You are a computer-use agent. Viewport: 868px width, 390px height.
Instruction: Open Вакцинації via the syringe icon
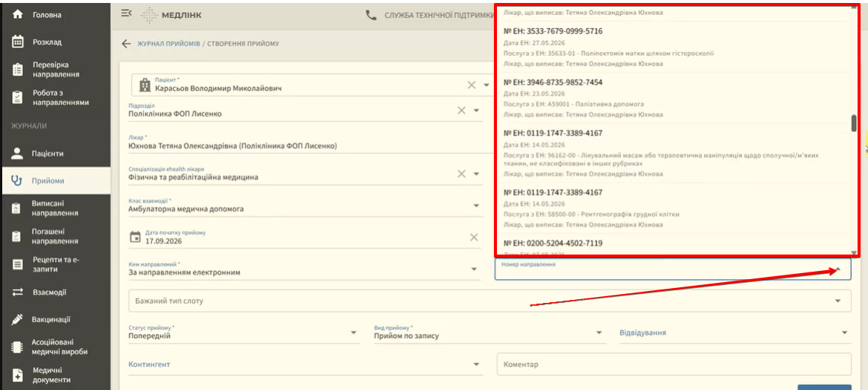[18, 319]
